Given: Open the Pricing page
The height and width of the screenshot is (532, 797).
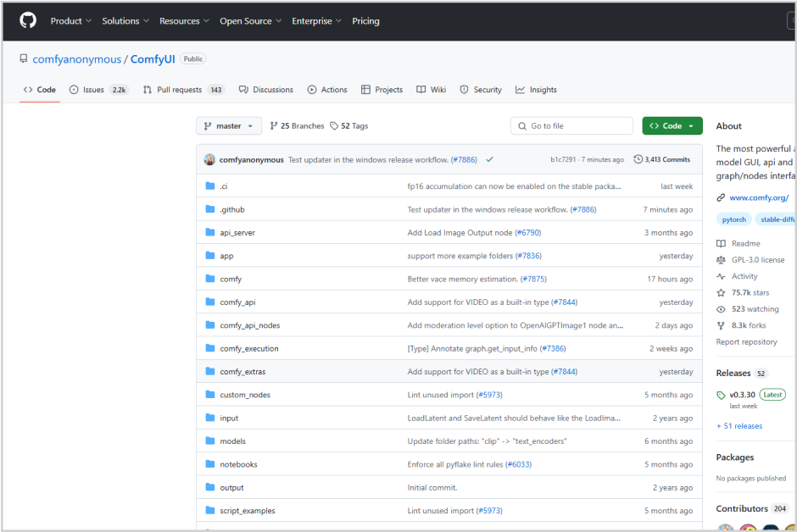Looking at the screenshot, I should coord(365,21).
